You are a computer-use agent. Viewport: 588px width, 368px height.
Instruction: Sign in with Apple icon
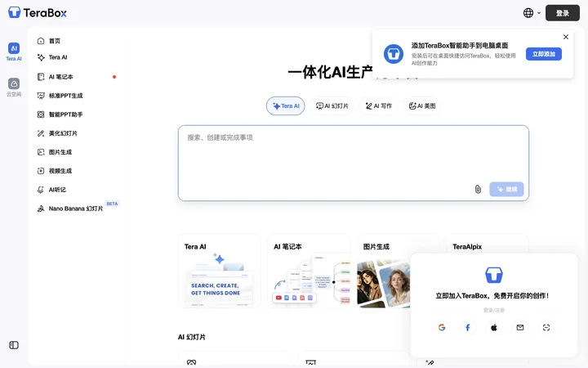click(494, 327)
